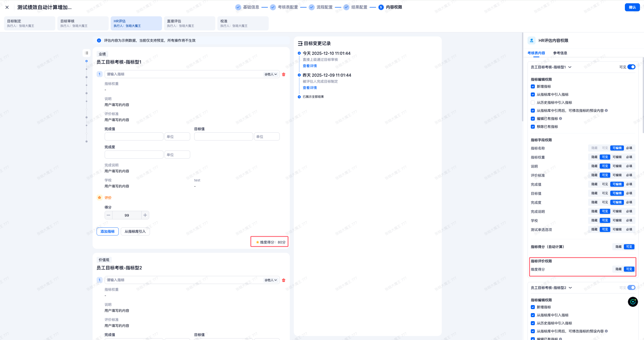Image resolution: width=644 pixels, height=340 pixels.
Task: Toggle visibility switch for 员工目标考核-指标型1
Action: point(631,67)
